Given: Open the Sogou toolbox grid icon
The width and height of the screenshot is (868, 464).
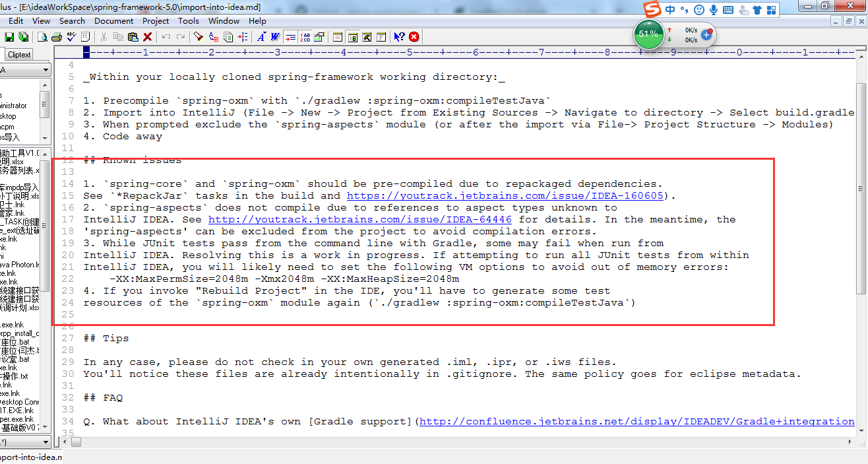Looking at the screenshot, I should point(771,10).
